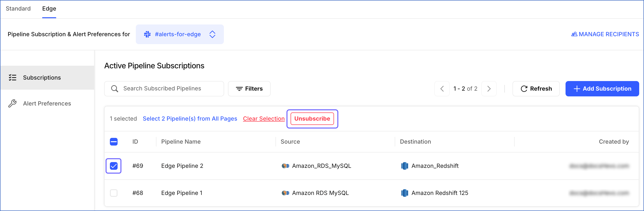Click the funnel icon on the Filters button
Viewport: 644px width, 211px height.
click(x=239, y=89)
